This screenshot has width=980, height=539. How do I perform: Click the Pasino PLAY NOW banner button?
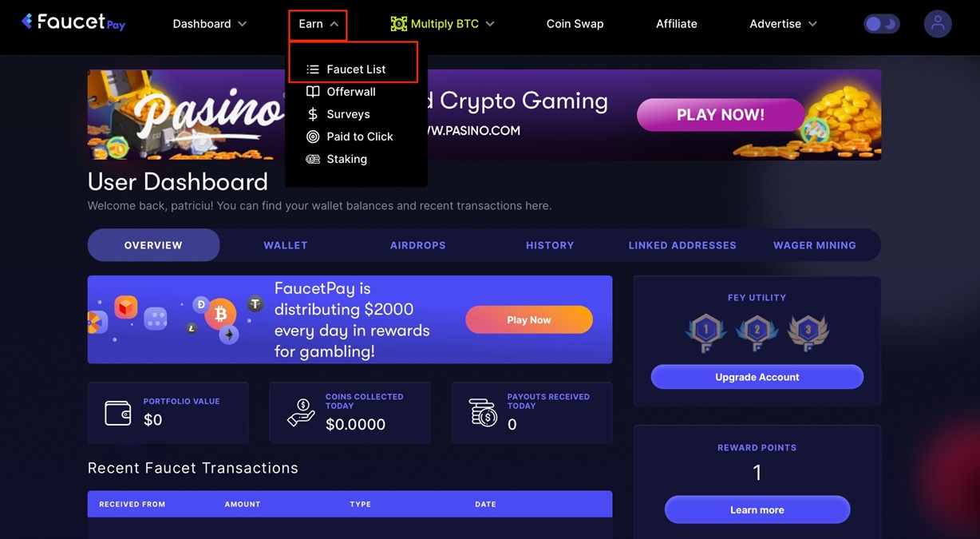[x=721, y=115]
